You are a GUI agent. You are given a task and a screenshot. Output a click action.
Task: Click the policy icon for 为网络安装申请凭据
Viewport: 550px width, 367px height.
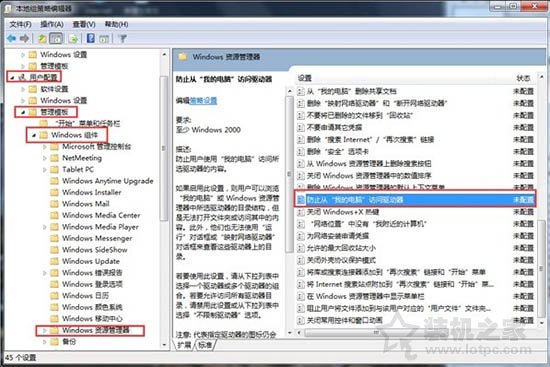[301, 236]
